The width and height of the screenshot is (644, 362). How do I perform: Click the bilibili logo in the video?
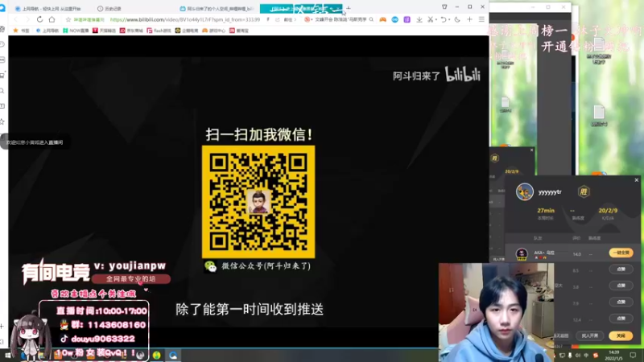coord(463,75)
